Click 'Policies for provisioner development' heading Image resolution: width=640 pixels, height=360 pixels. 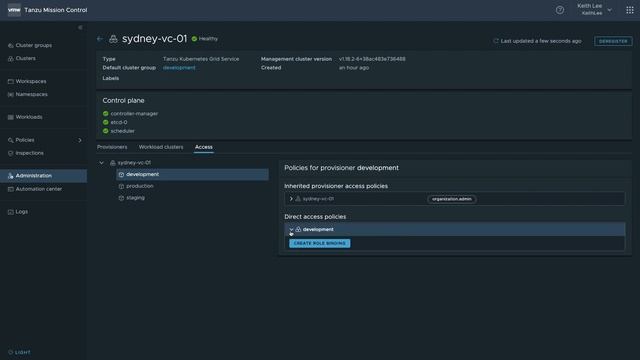click(342, 168)
